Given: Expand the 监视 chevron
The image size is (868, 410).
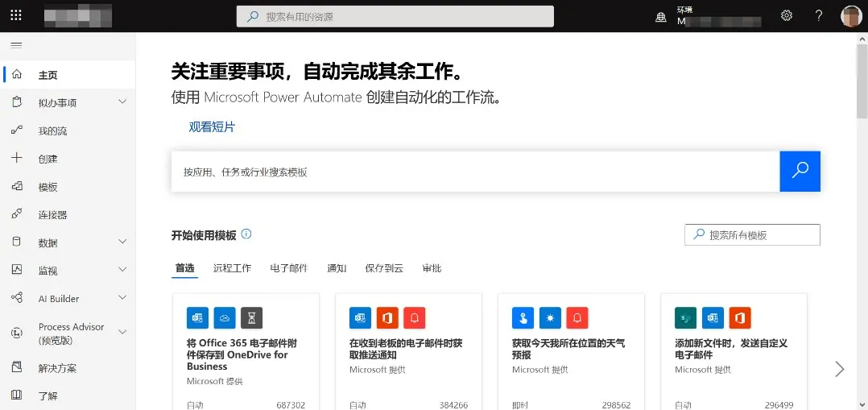Looking at the screenshot, I should [x=123, y=270].
